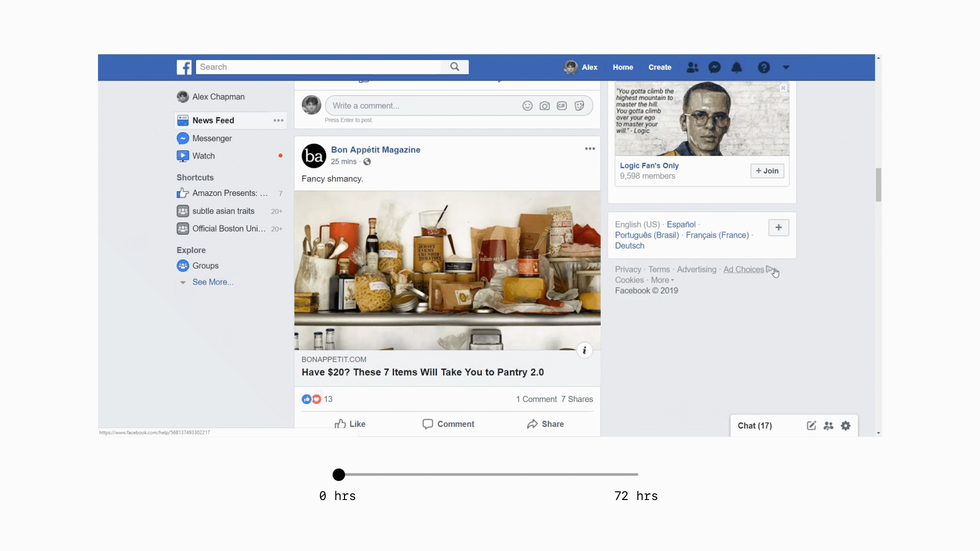Image resolution: width=980 pixels, height=551 pixels.
Task: Dismiss the Logic Fan's Only suggestion
Action: click(783, 88)
